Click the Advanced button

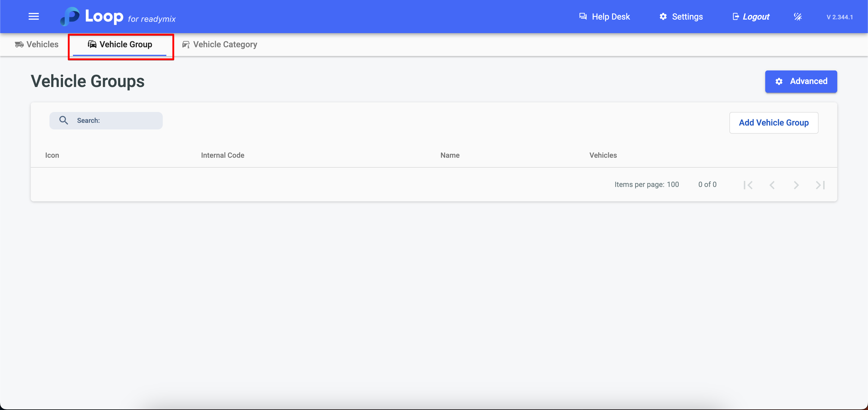[800, 81]
